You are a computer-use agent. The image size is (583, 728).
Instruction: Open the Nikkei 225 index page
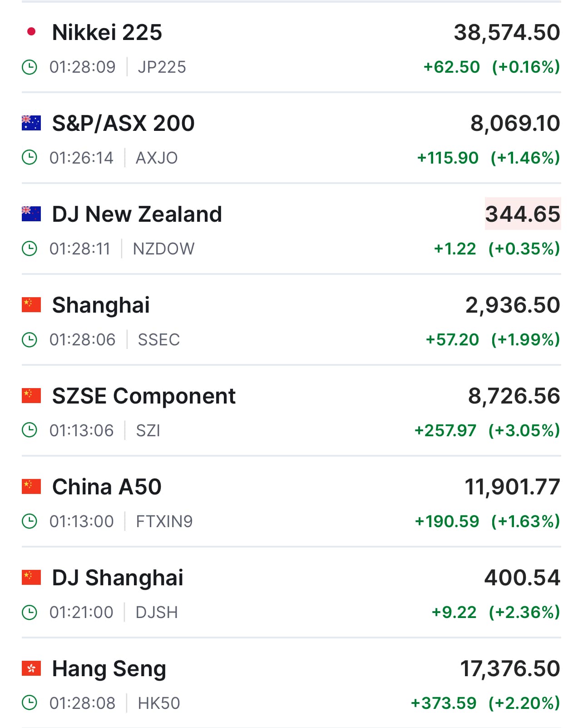coord(107,33)
